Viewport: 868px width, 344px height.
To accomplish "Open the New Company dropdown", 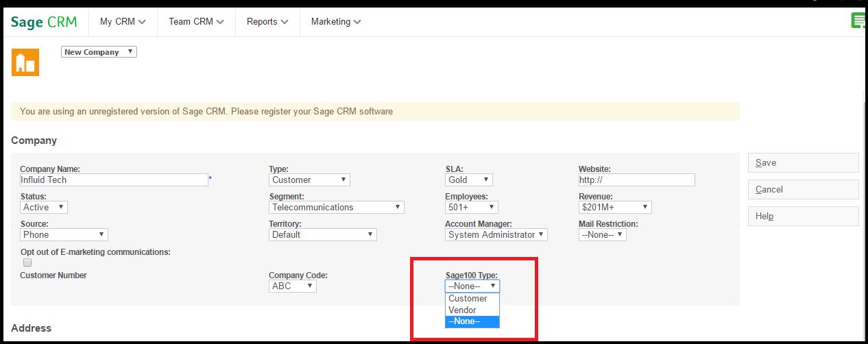I will pos(99,52).
